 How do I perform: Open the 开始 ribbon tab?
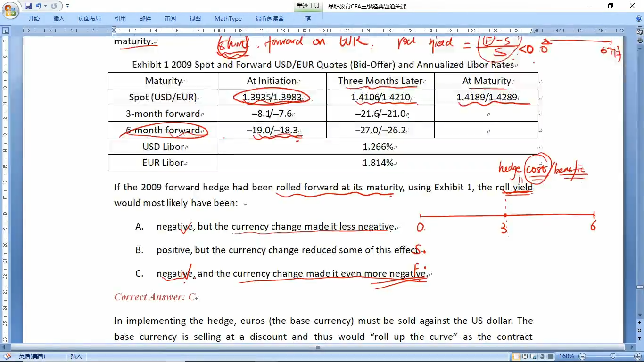[33, 18]
